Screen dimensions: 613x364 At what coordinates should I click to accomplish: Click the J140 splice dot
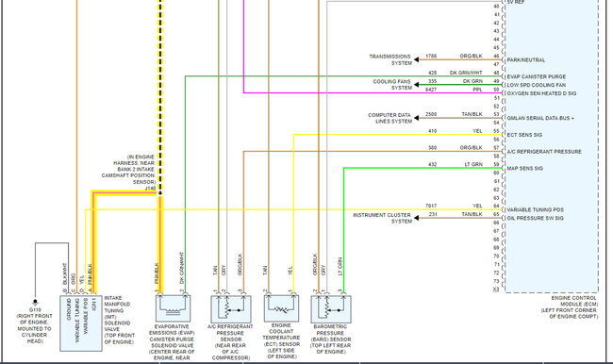[x=160, y=192]
